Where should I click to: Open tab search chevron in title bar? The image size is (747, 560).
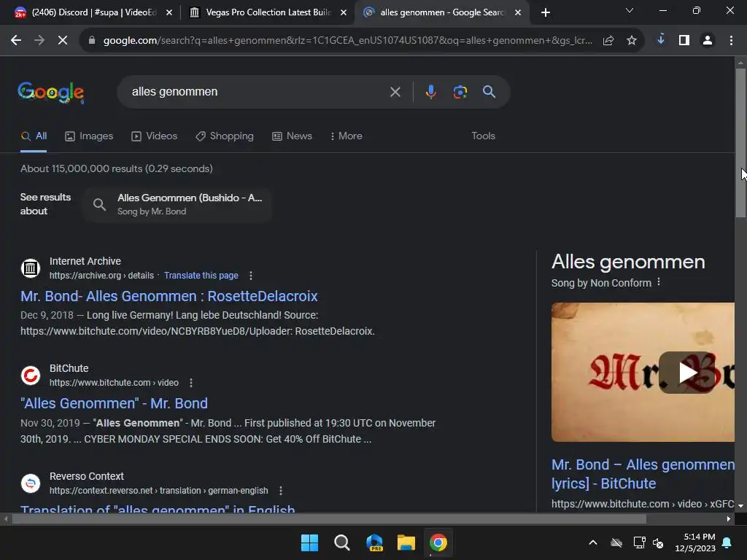[630, 10]
